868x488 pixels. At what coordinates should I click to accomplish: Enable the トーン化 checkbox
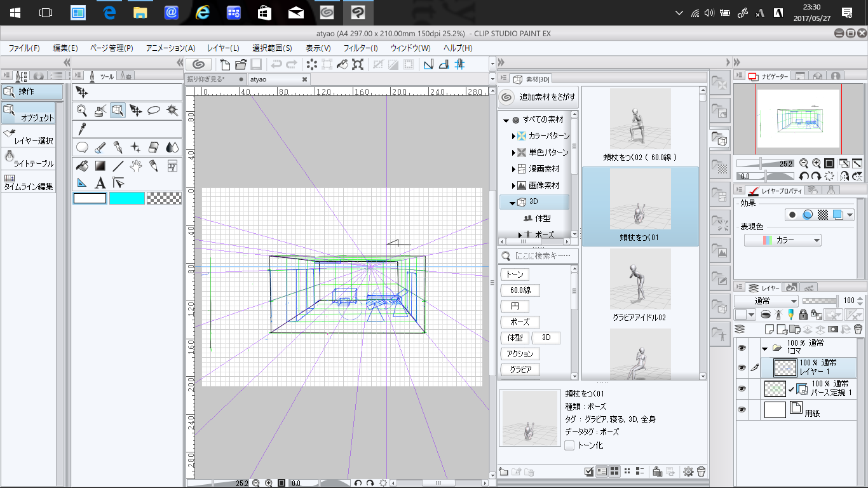570,445
